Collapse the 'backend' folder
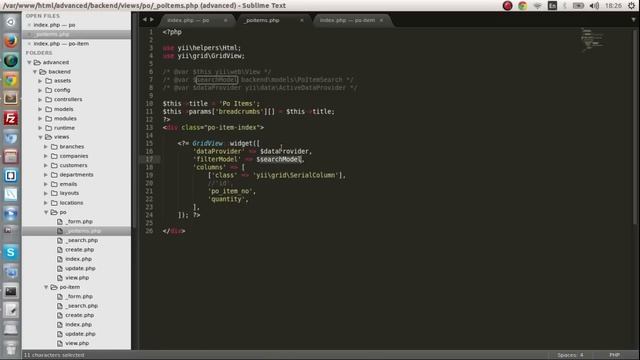This screenshot has width=640, height=360. [35, 72]
